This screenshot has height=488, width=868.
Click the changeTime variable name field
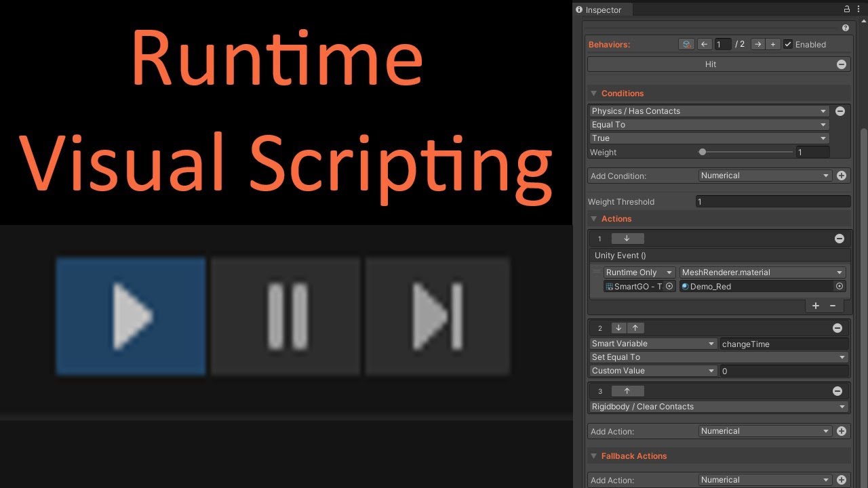(x=785, y=344)
